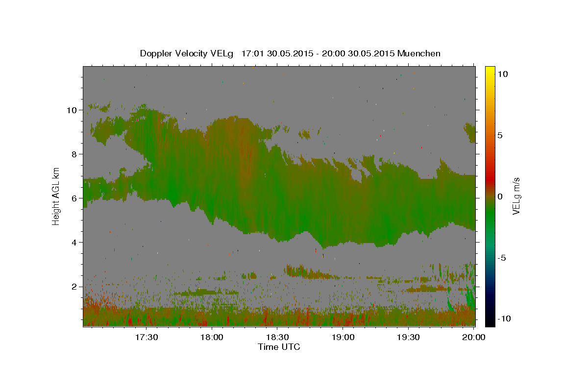Click 'Muenchen' in the plot title

pyautogui.click(x=419, y=53)
